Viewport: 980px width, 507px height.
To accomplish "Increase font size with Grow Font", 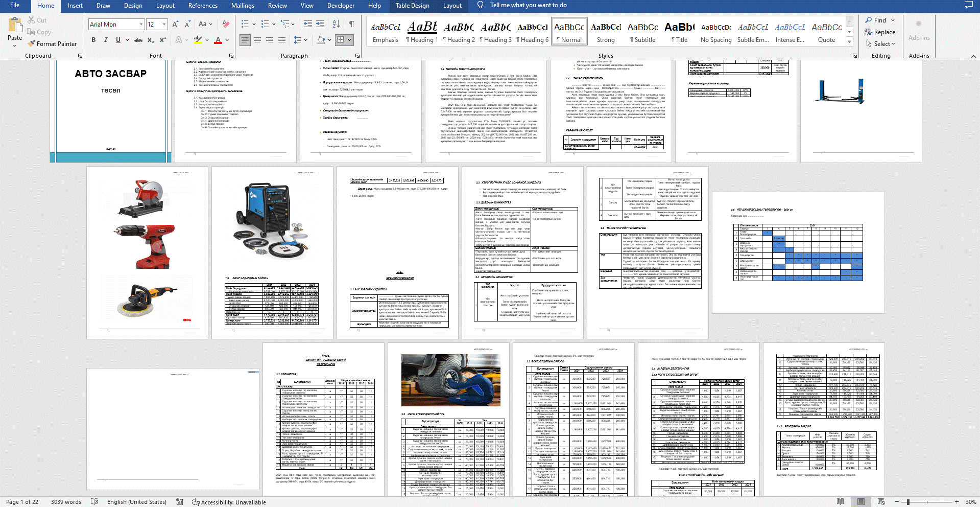I will click(175, 24).
